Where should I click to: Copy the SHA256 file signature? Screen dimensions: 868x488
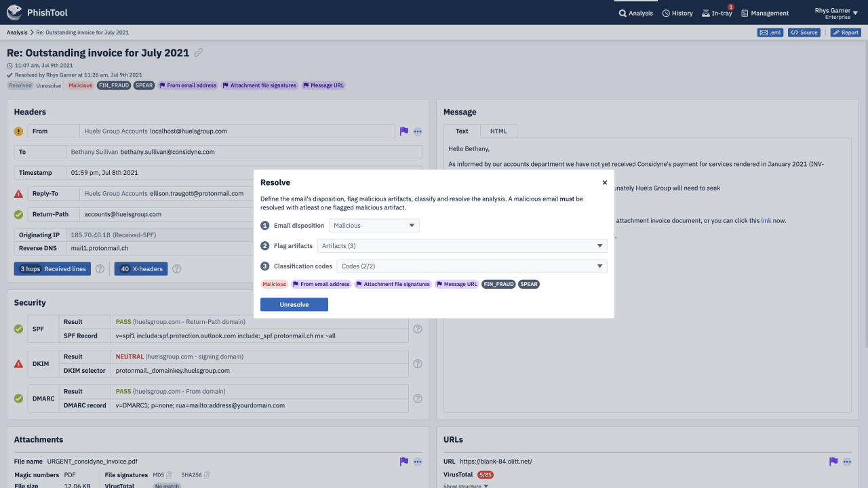coord(208,475)
